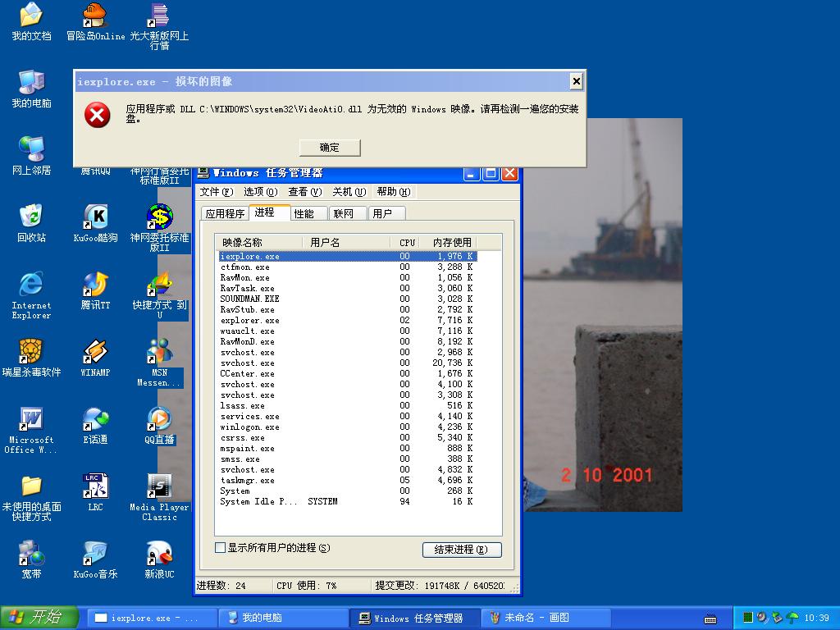Select wuauclt.exe process row
Viewport: 840px width, 630px height.
point(347,331)
